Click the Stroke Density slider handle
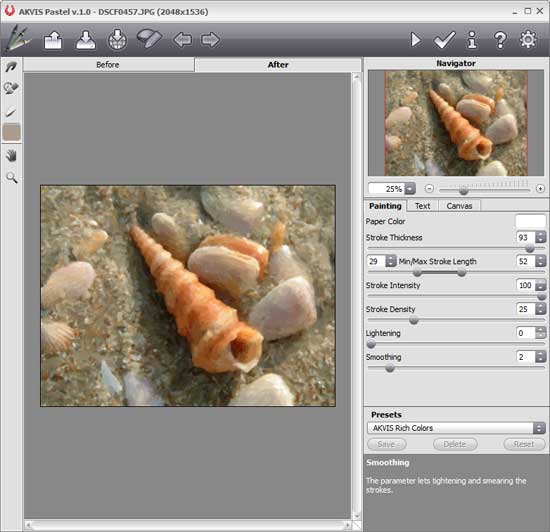The image size is (550, 532). click(x=414, y=320)
